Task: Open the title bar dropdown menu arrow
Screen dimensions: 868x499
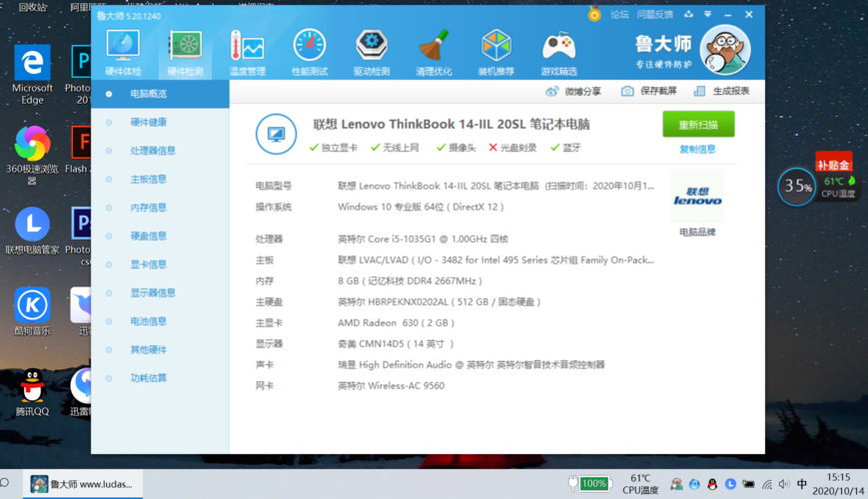Action: coord(707,14)
